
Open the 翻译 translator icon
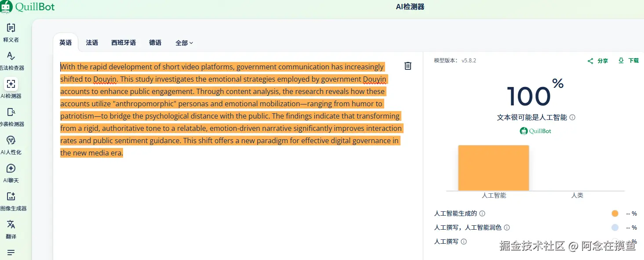[11, 224]
